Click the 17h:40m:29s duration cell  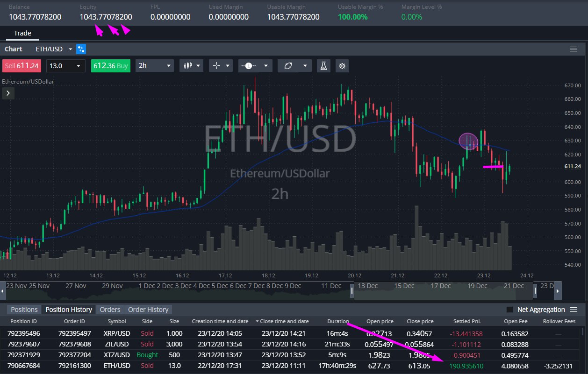(x=337, y=366)
